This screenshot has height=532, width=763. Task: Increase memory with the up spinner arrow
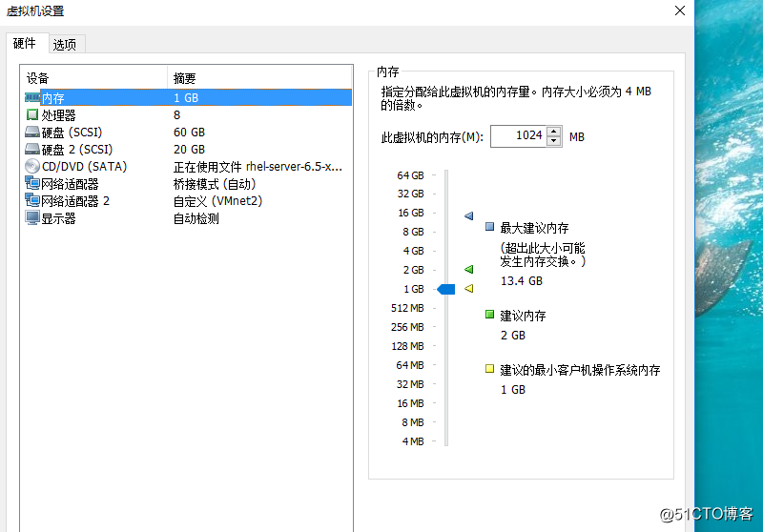tap(554, 132)
